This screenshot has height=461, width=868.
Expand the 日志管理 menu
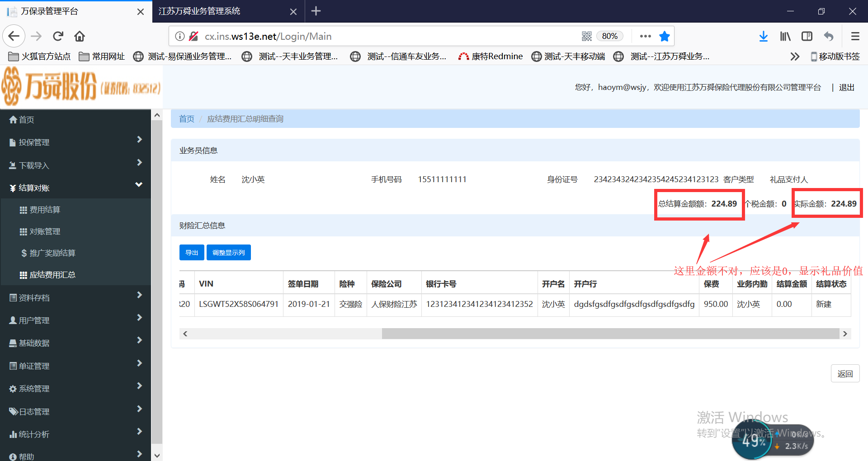(75, 412)
